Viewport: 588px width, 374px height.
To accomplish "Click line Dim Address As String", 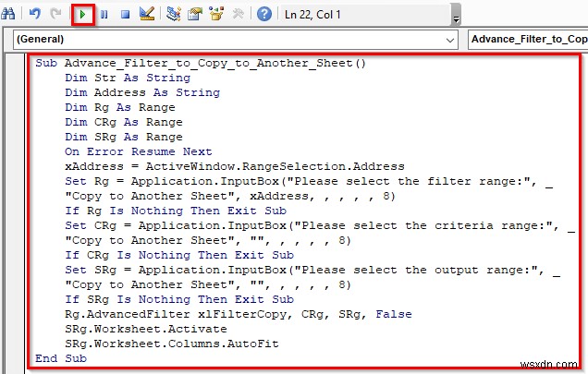I will pyautogui.click(x=142, y=92).
